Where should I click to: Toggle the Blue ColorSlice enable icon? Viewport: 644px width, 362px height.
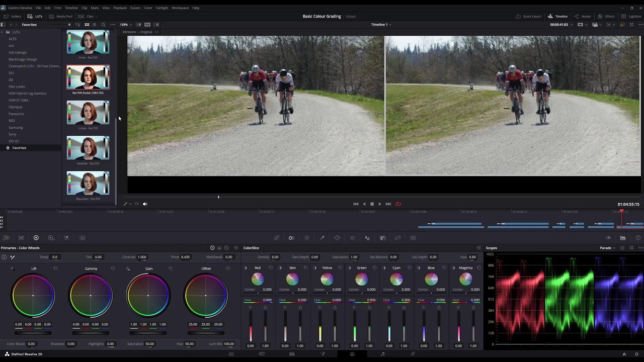(419, 268)
